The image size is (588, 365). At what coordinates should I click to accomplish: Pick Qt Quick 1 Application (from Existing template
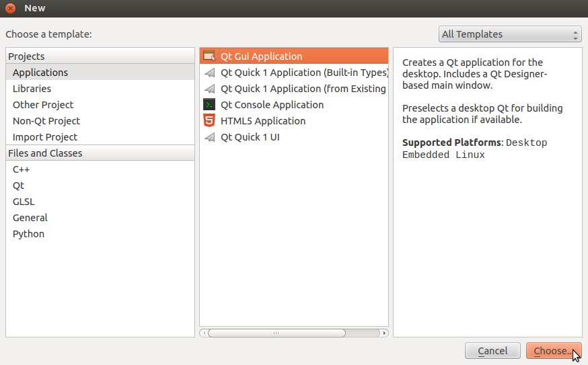[294, 89]
